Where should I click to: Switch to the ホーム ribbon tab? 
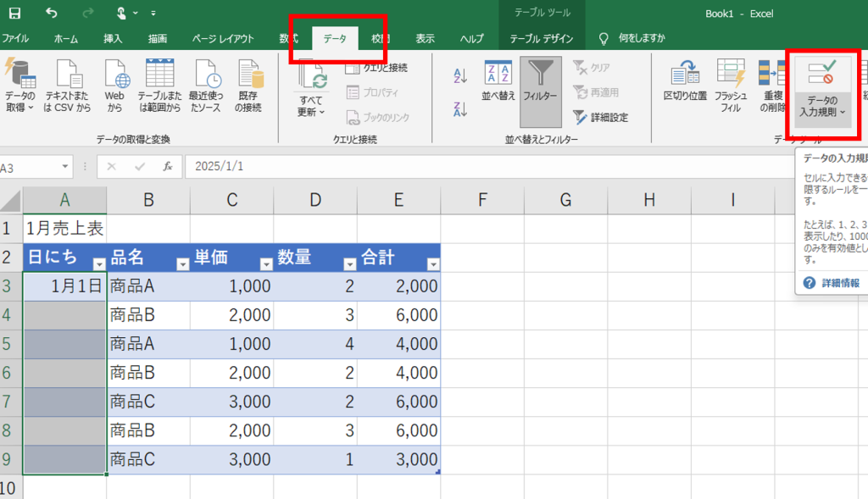coord(66,39)
